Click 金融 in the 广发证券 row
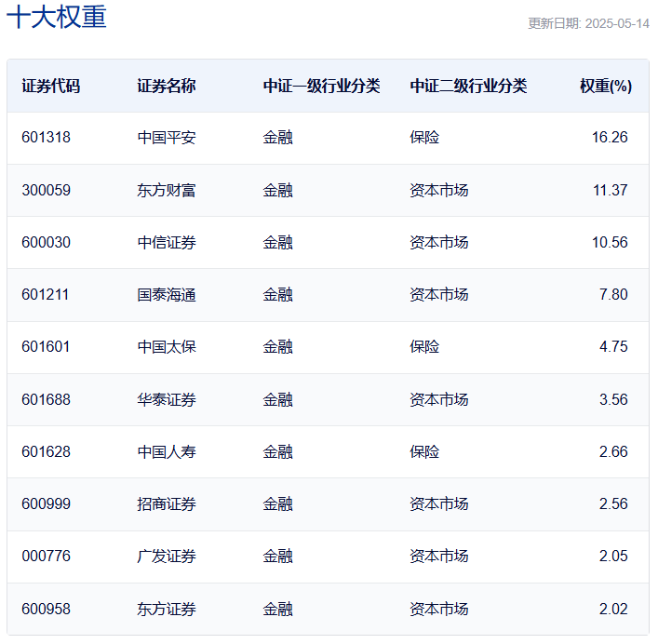 tap(277, 557)
